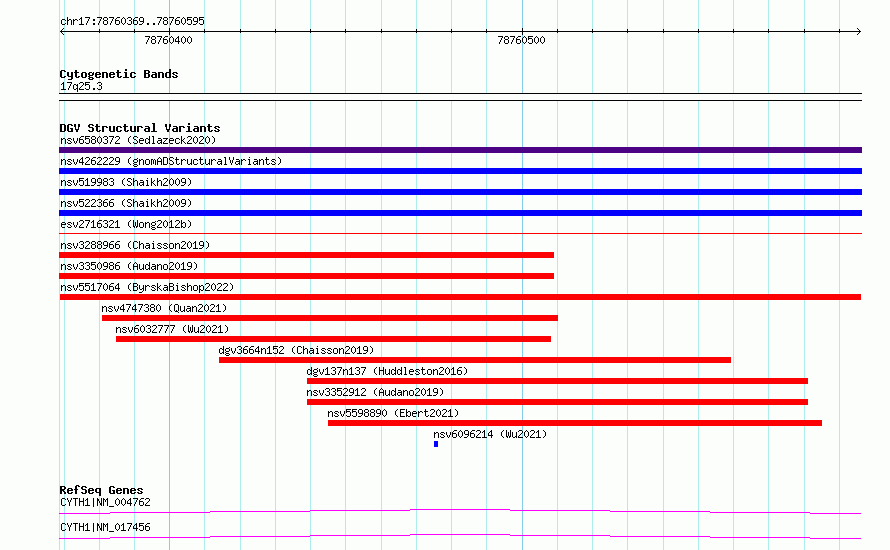
Task: Click the esv2716321 (Wong2012b) label
Action: (126, 224)
